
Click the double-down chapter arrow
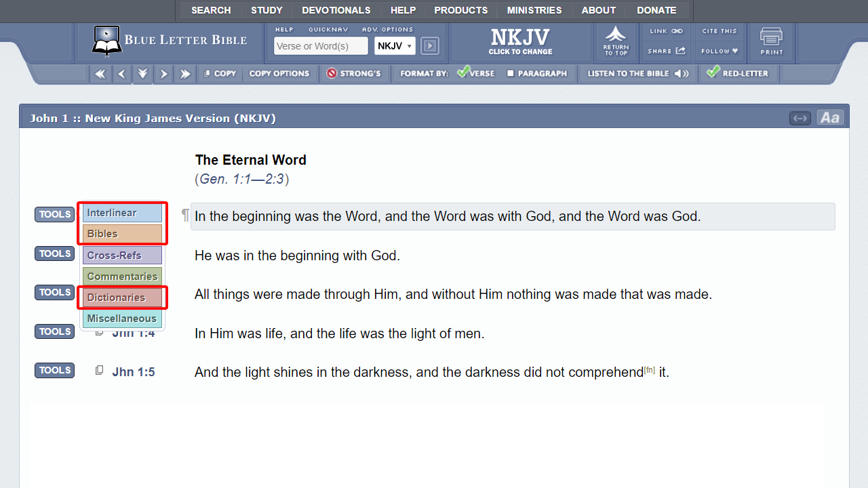142,74
